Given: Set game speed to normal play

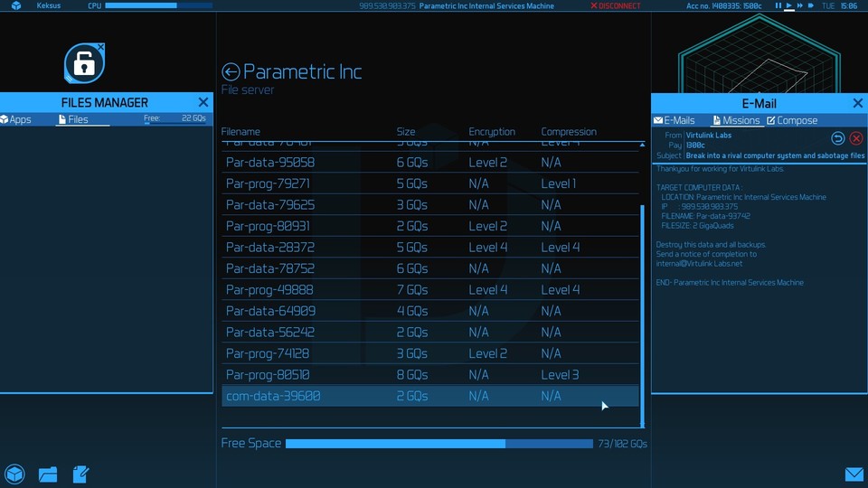Looking at the screenshot, I should pos(788,6).
